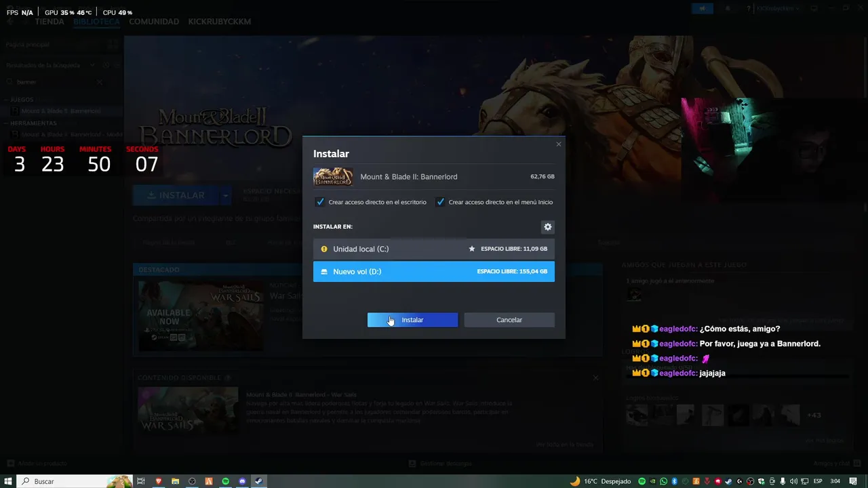Toggle desktop shortcut checkbox
The height and width of the screenshot is (488, 868).
tap(320, 202)
